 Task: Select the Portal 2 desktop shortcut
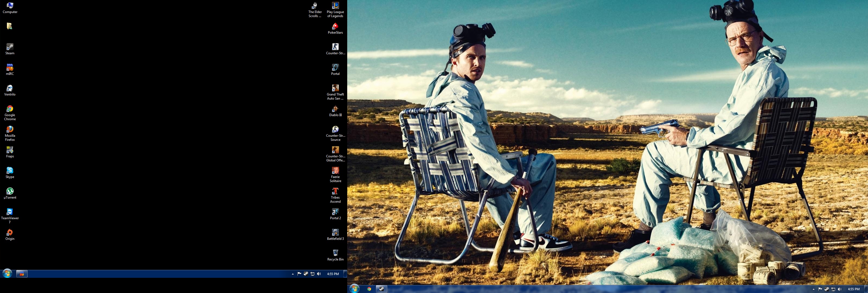point(335,214)
